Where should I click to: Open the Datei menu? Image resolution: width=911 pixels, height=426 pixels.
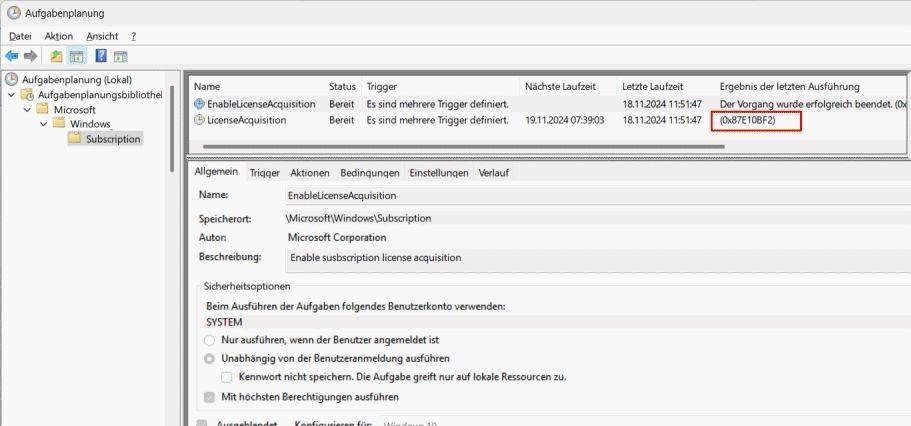[20, 36]
